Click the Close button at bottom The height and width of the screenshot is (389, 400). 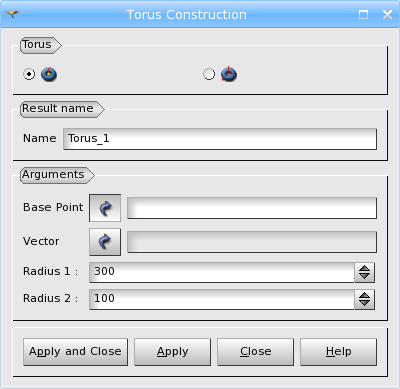(256, 352)
